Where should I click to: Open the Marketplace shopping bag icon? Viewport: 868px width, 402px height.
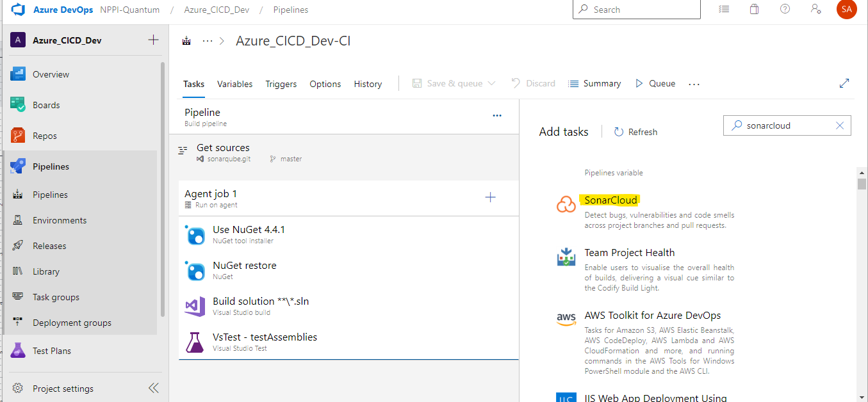coord(755,10)
